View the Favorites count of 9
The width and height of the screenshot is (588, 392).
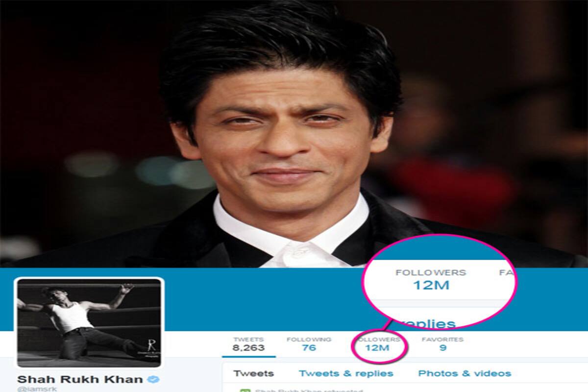(x=442, y=348)
